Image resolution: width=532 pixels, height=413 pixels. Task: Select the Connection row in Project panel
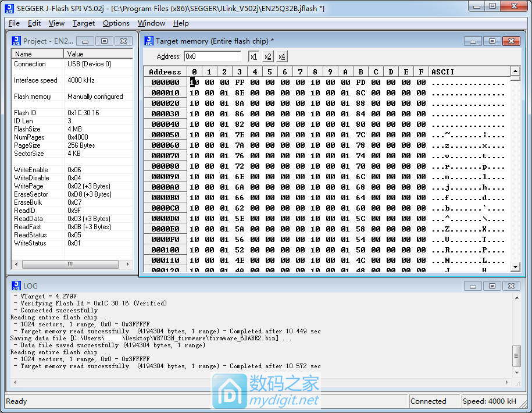72,64
